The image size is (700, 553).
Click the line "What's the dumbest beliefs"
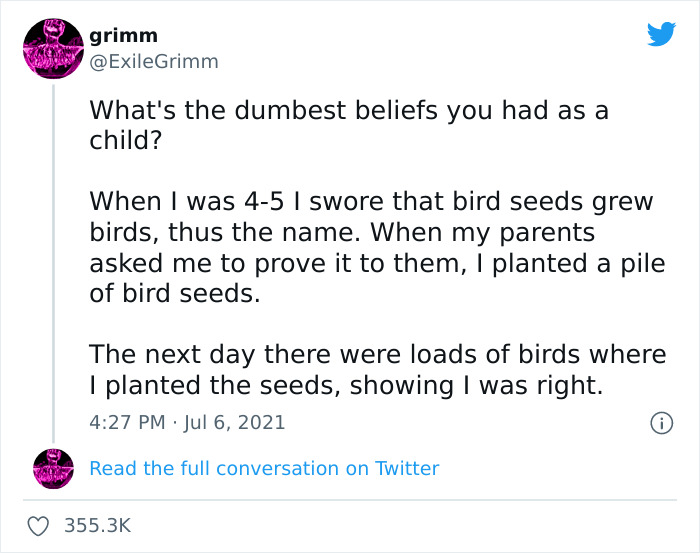tap(348, 110)
